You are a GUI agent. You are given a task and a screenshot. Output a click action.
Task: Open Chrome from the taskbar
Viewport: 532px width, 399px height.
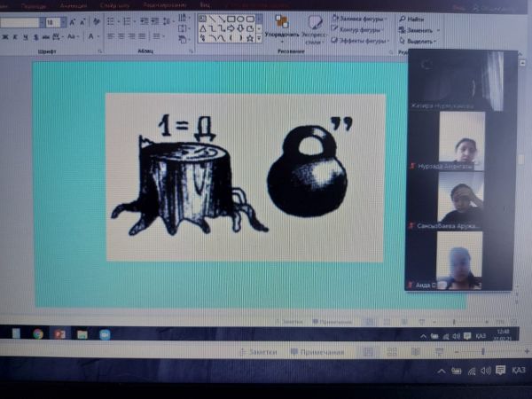tap(38, 333)
